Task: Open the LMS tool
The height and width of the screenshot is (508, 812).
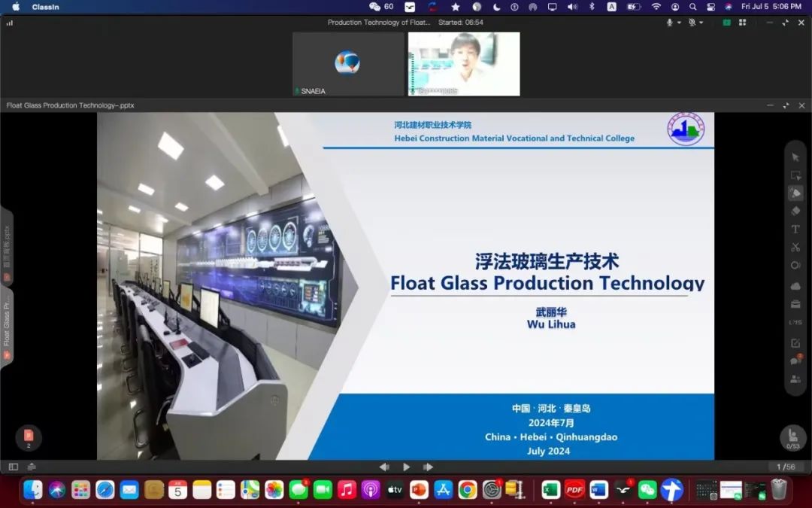Action: [795, 322]
